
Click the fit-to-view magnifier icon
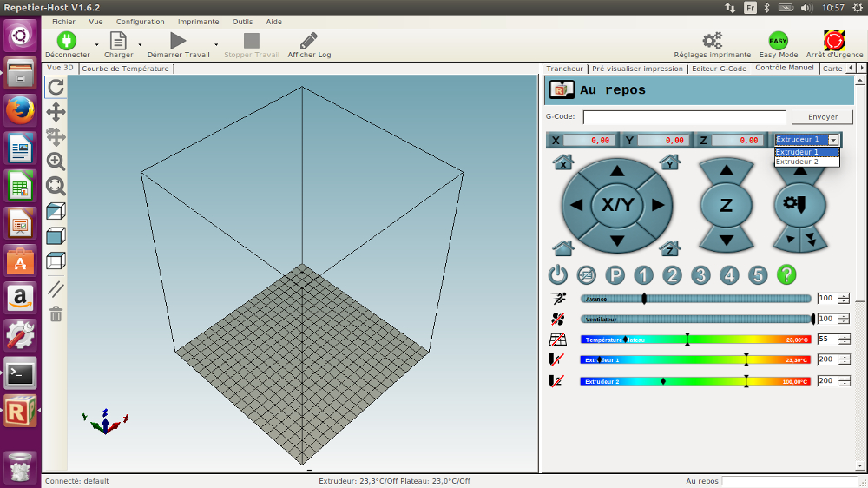[56, 186]
